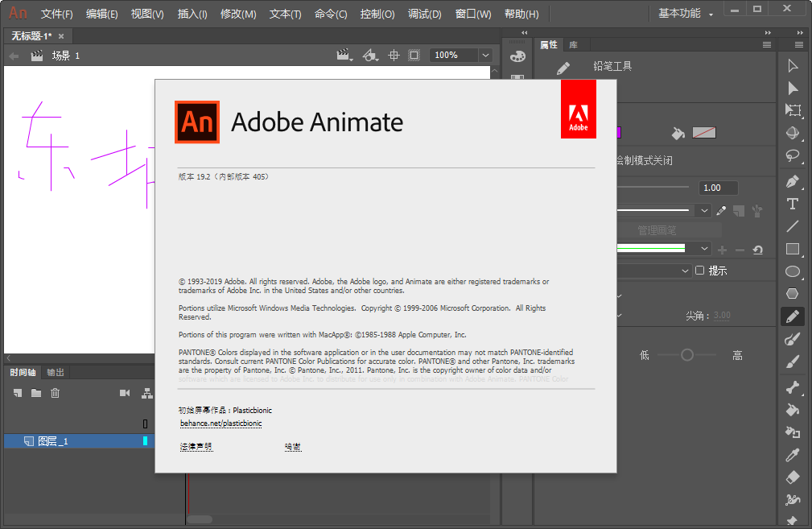Click the behance.net/plasticbionic link
This screenshot has width=812, height=529.
pos(221,424)
